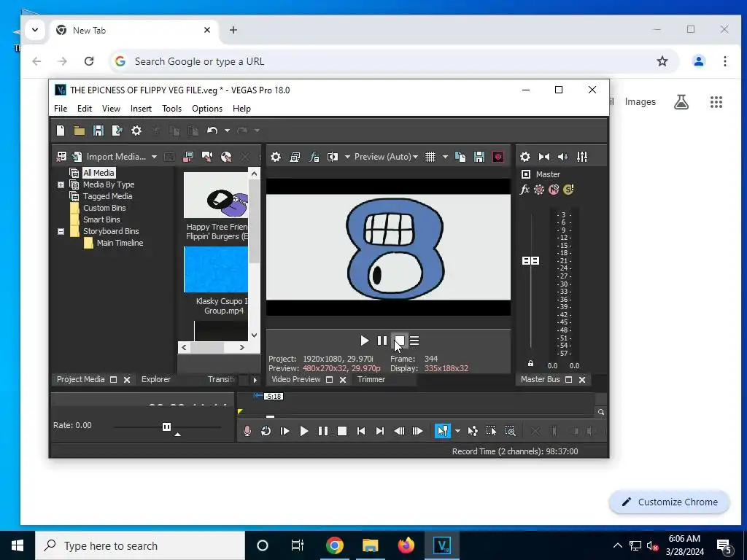This screenshot has width=747, height=560.
Task: Toggle Master solo icon
Action: pyautogui.click(x=568, y=190)
